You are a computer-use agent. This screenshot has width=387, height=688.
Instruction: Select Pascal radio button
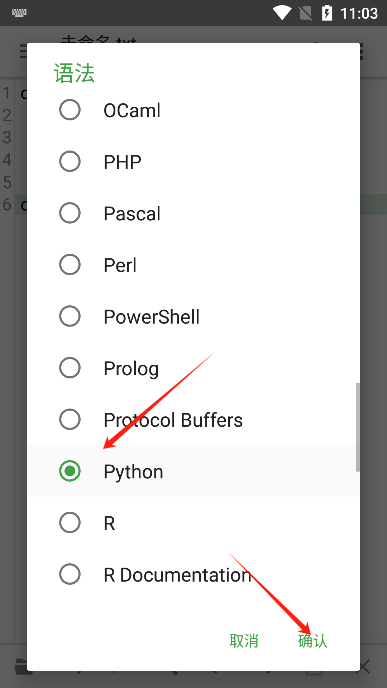click(70, 213)
